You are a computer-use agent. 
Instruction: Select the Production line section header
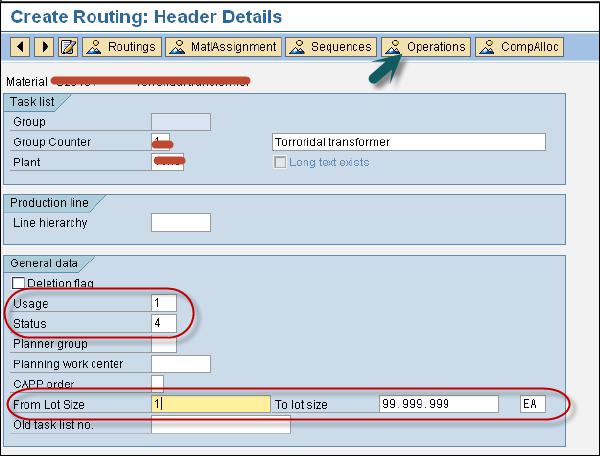(49, 203)
